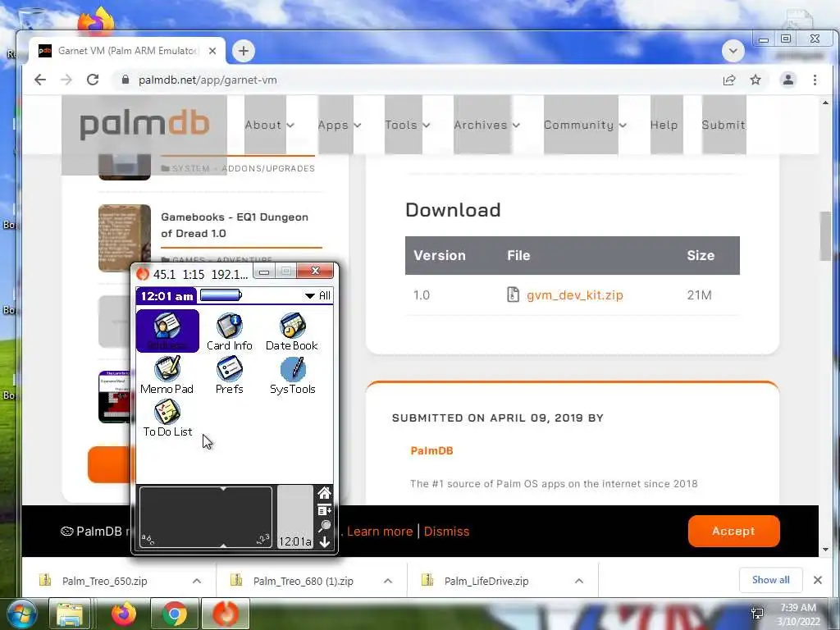Screen dimensions: 840x630
Task: Switch to the Palm emulator taskbar icon
Action: tap(226, 614)
